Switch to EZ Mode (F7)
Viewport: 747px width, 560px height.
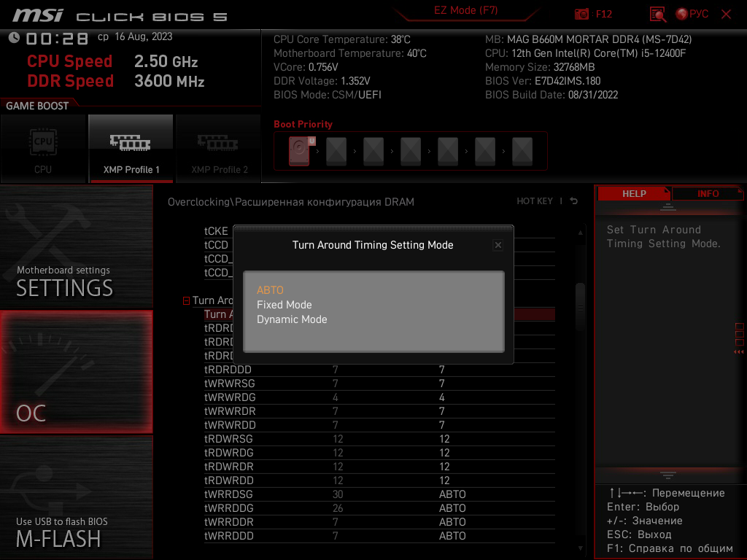pyautogui.click(x=465, y=10)
